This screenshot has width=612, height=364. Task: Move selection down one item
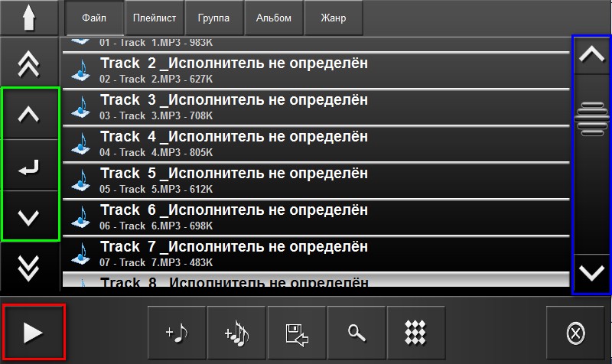click(29, 217)
